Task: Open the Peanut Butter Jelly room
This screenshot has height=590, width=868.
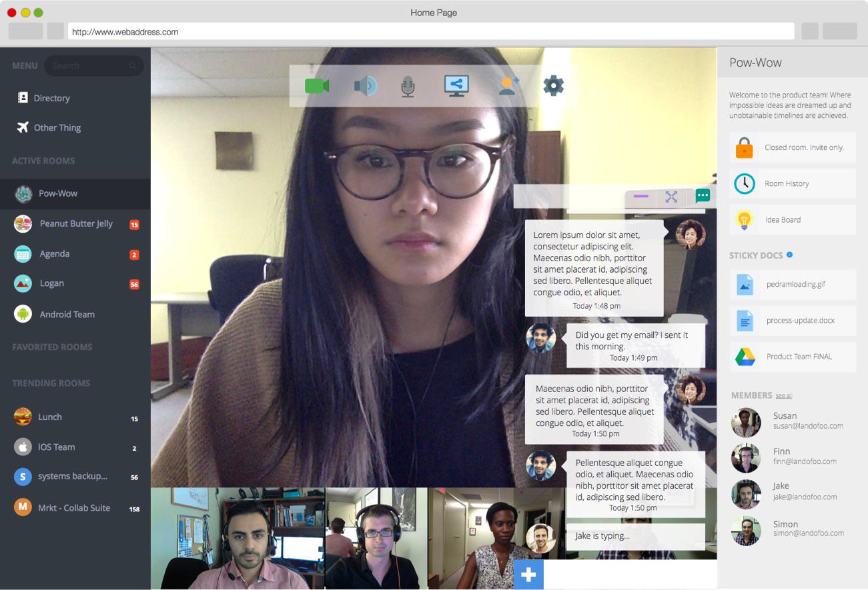Action: coord(76,224)
